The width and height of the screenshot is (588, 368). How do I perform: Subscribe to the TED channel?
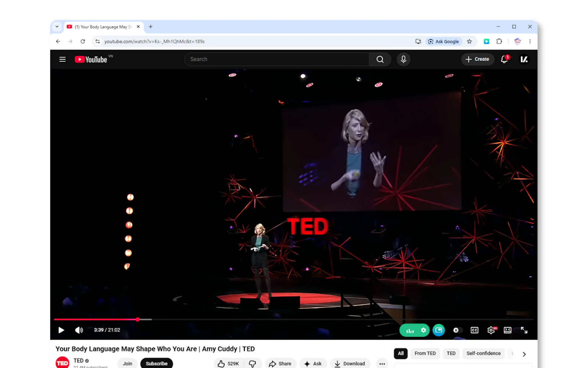[157, 364]
